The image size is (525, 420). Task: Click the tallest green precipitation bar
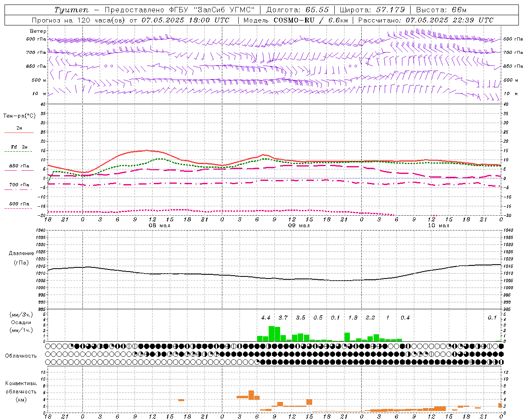point(272,334)
